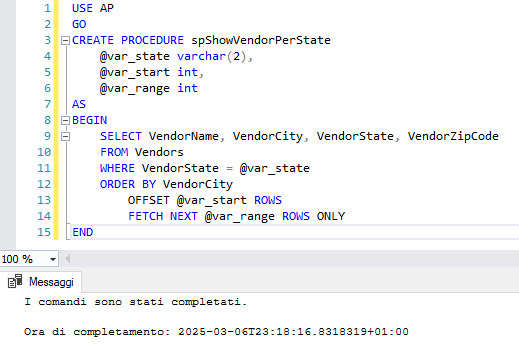Click the Messaggi tab icon
Screen dimensions: 519x361
tap(15, 281)
